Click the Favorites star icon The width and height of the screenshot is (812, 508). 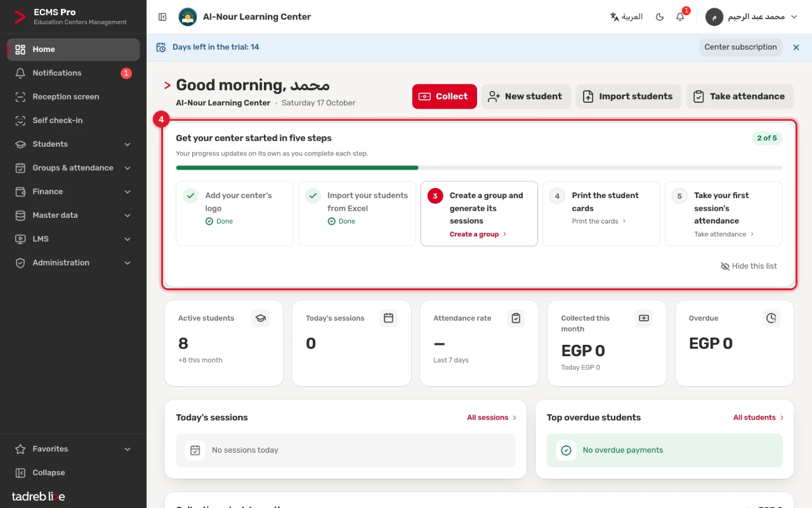point(20,449)
